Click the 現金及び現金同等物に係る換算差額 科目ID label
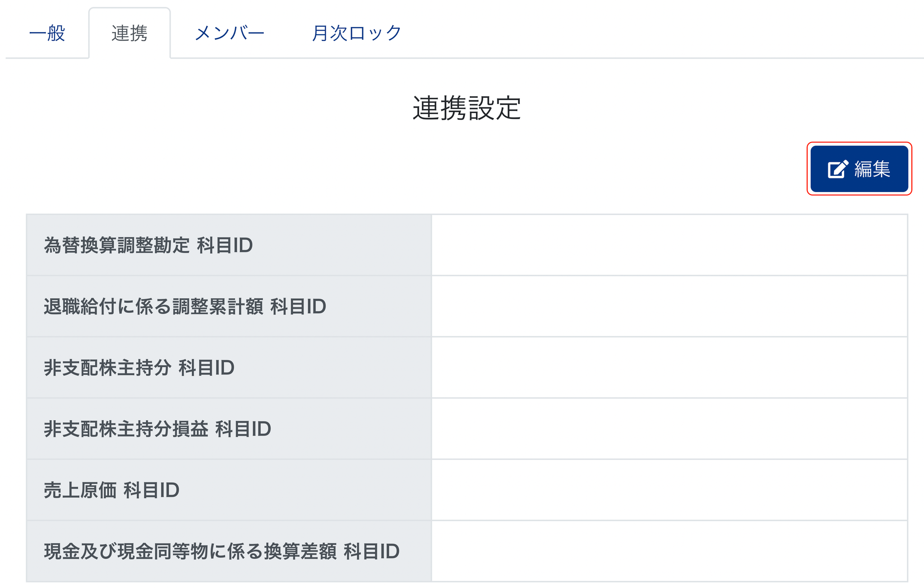 222,551
